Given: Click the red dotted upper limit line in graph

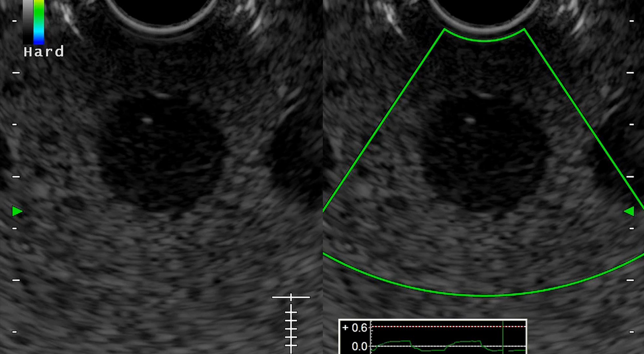Looking at the screenshot, I should (x=449, y=326).
